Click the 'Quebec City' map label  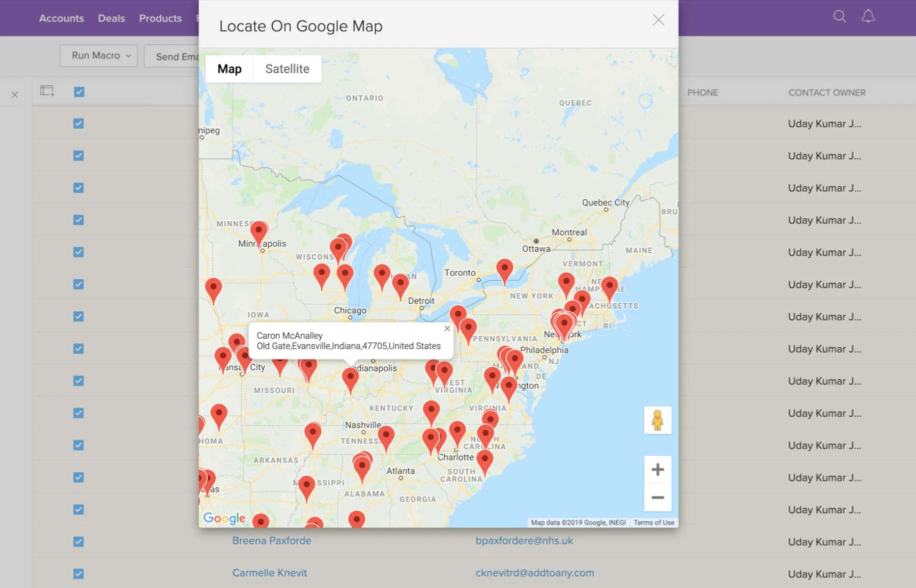coord(606,202)
